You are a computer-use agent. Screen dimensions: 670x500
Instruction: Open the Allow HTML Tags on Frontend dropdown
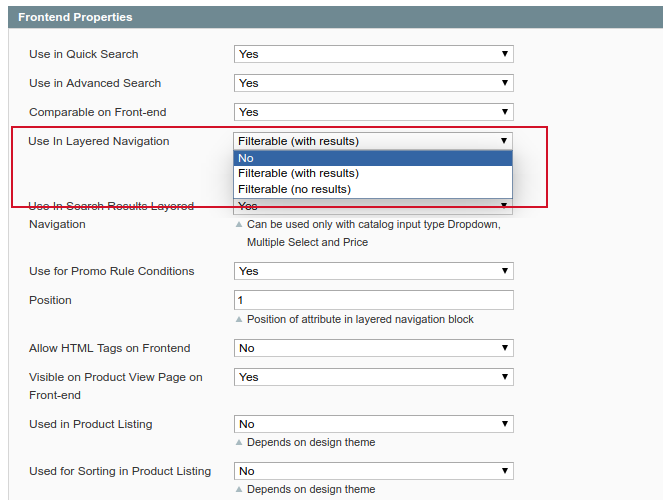click(373, 348)
